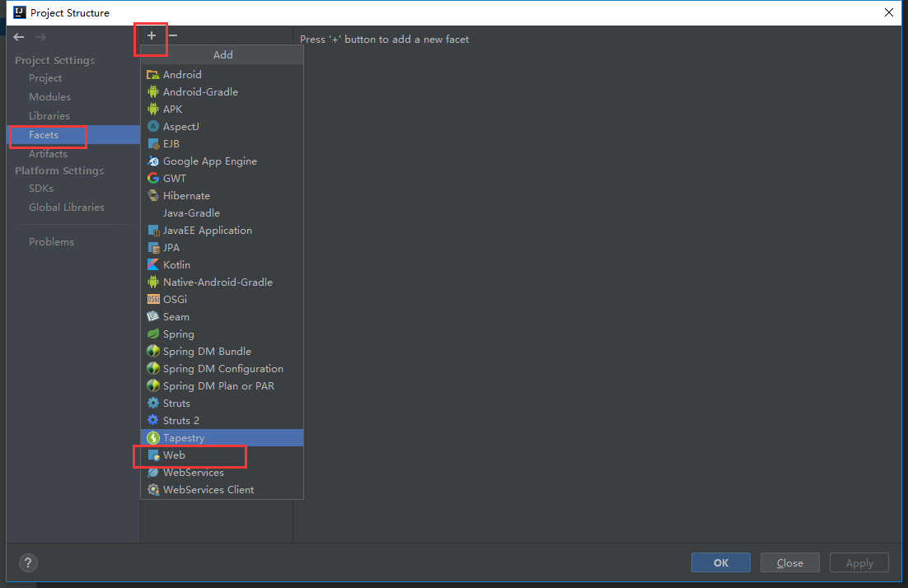Click the Native-Android-Gradle robot icon
This screenshot has width=908, height=588.
coord(153,282)
